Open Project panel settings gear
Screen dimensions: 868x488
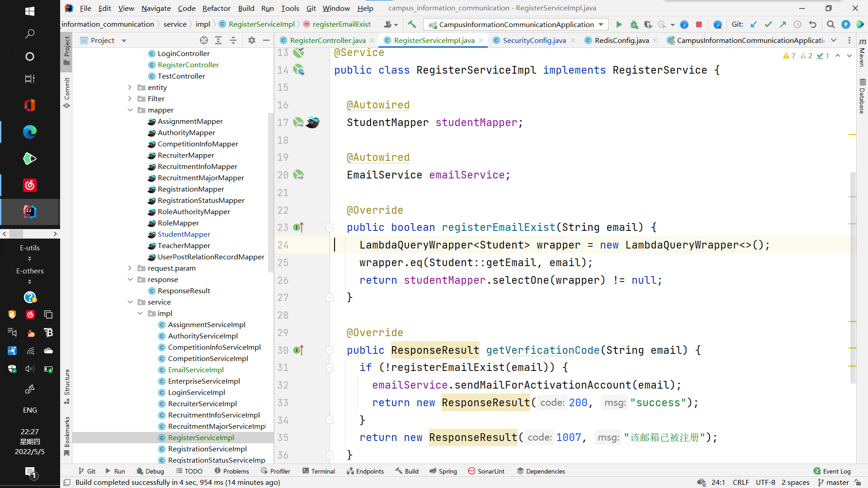click(x=252, y=40)
